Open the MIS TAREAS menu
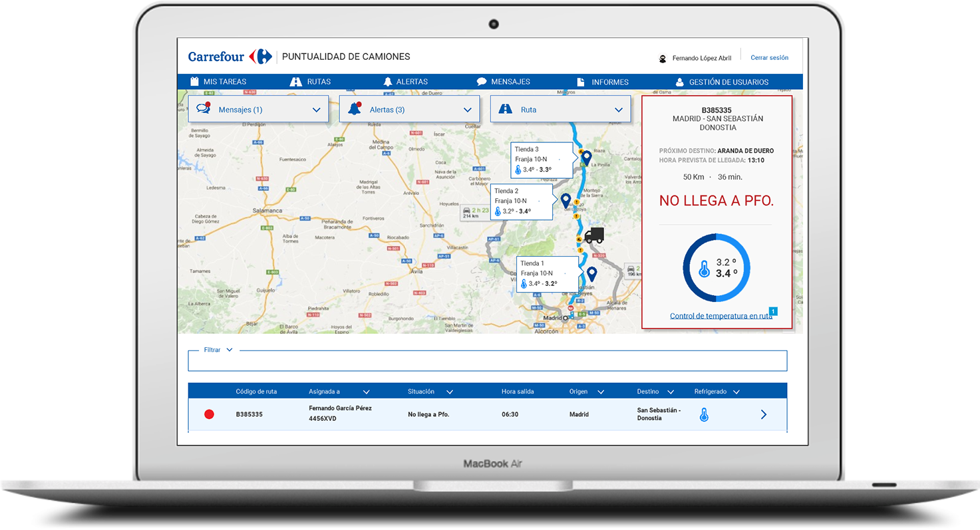Image resolution: width=980 pixels, height=530 pixels. point(218,82)
